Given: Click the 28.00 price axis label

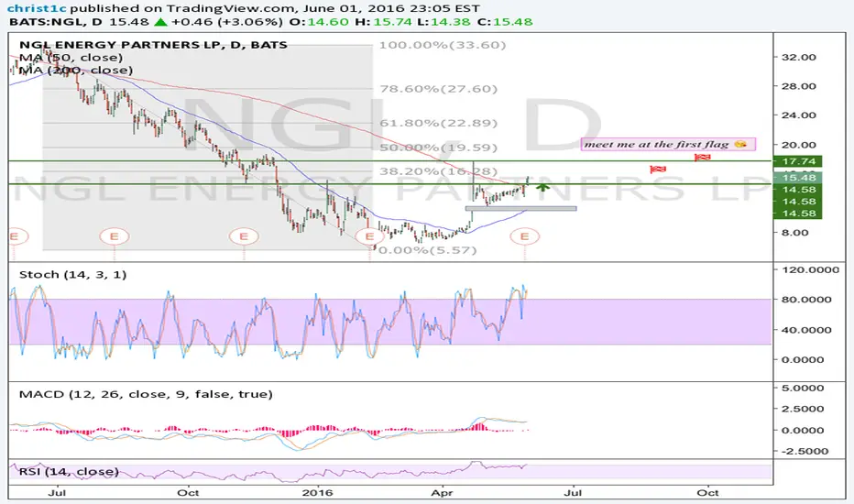Looking at the screenshot, I should [x=798, y=85].
